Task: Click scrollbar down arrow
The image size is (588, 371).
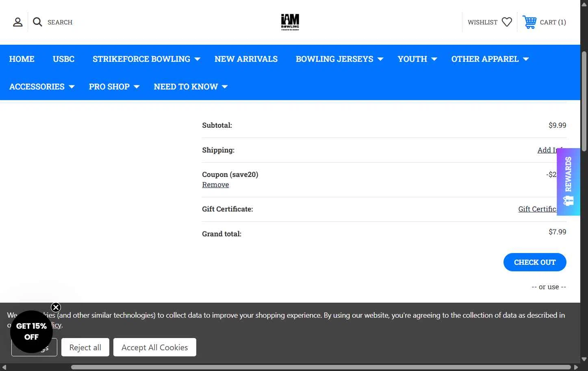Action: [584, 359]
